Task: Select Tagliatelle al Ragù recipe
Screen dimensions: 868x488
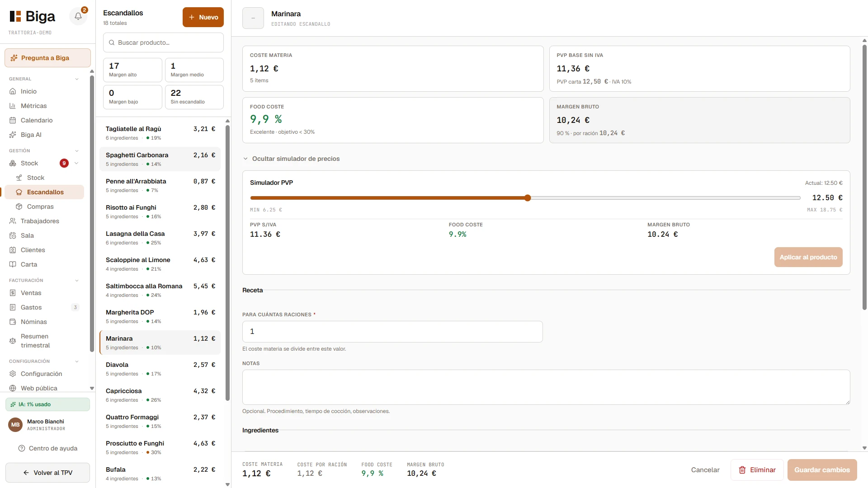Action: click(160, 133)
